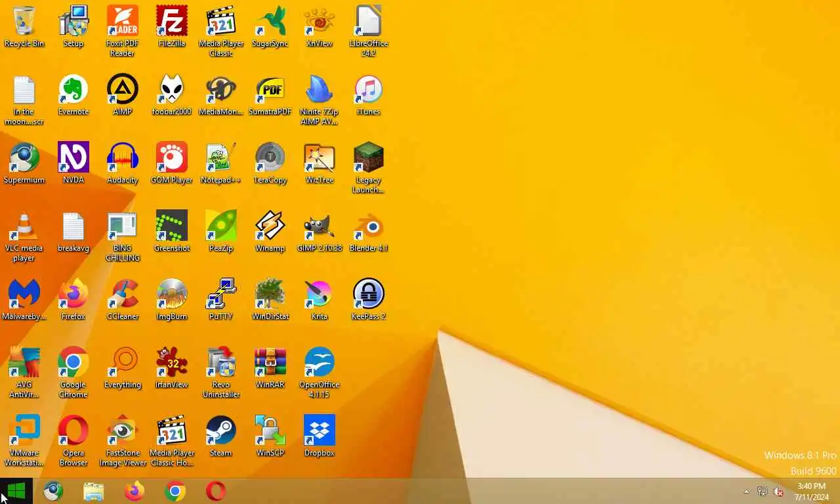Launch Opera from the taskbar

click(216, 491)
